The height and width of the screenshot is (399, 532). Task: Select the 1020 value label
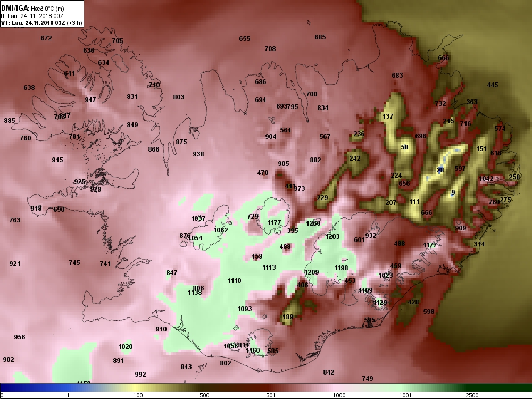pos(125,347)
